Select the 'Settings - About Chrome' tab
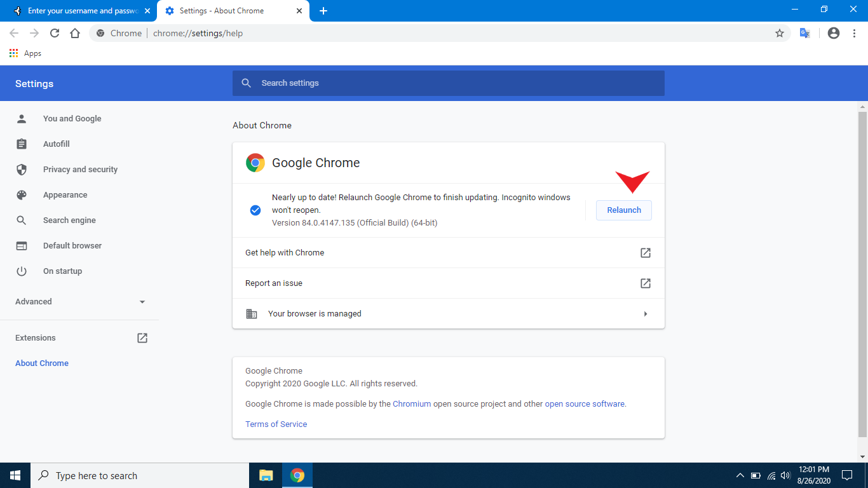The width and height of the screenshot is (868, 488). (233, 11)
